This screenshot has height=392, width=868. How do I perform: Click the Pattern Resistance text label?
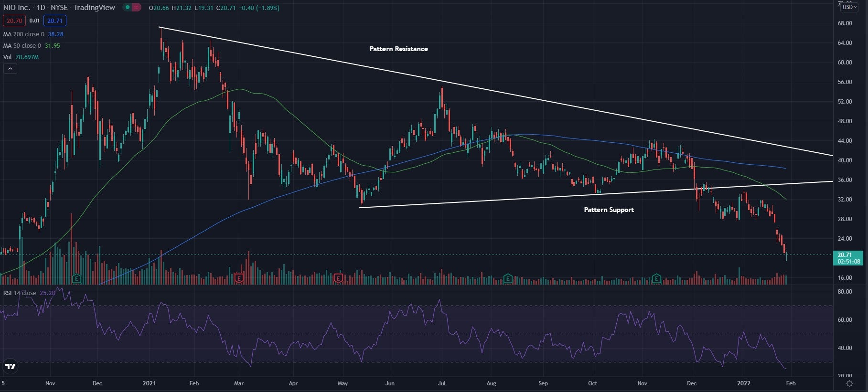pyautogui.click(x=398, y=49)
